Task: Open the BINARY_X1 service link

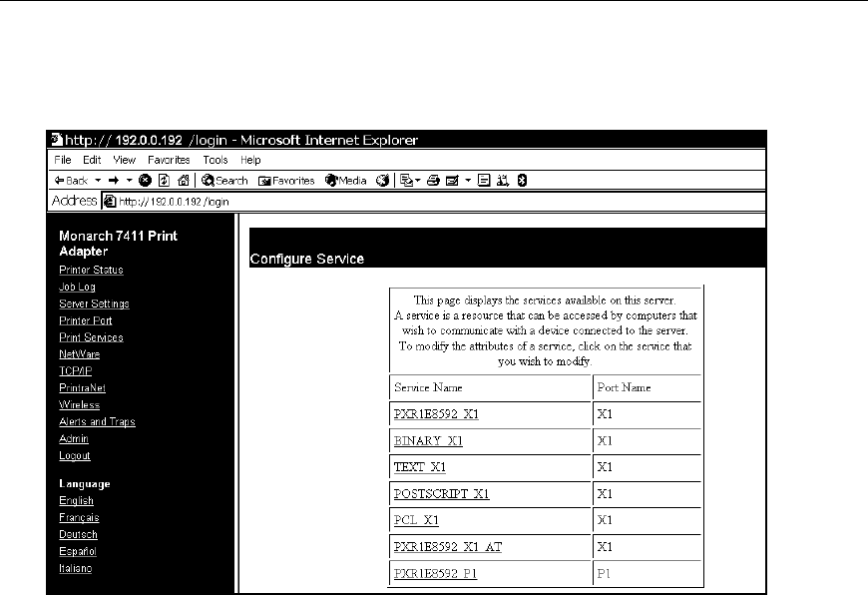Action: tap(428, 440)
